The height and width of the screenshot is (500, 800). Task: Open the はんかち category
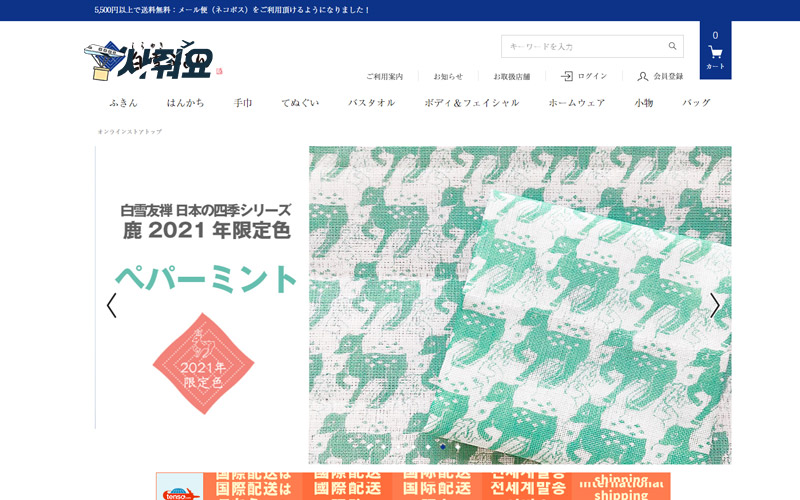(185, 103)
